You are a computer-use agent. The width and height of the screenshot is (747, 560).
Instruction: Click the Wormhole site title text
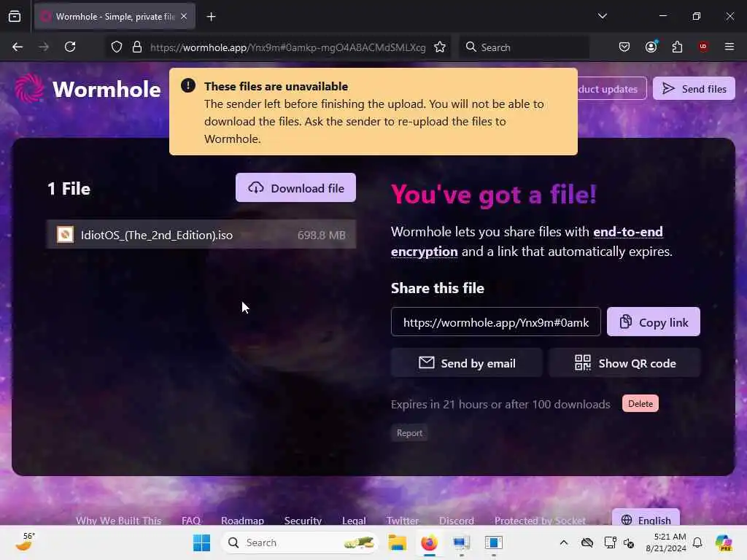[x=107, y=90]
